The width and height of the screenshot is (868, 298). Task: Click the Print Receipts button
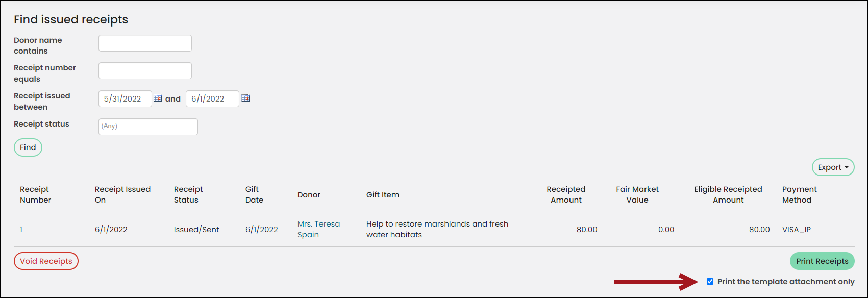822,261
